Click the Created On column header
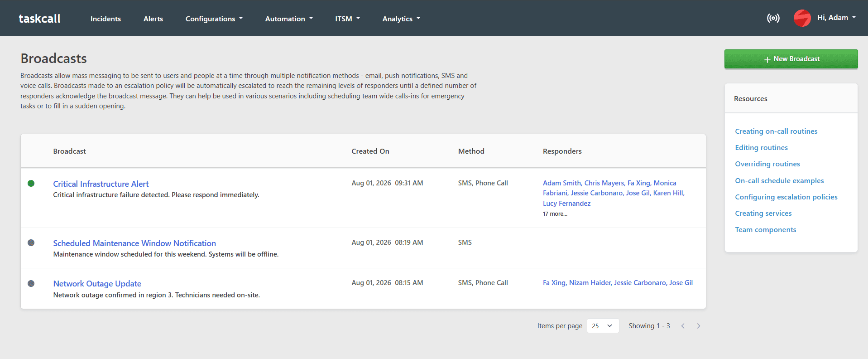 tap(370, 151)
